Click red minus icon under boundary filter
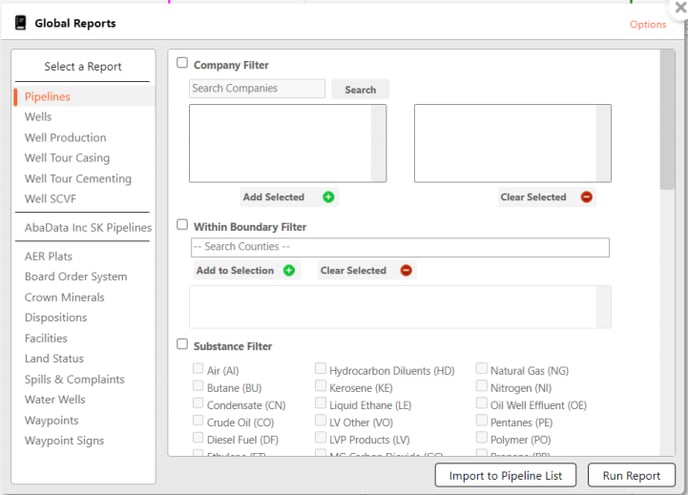The image size is (688, 495). (x=406, y=270)
